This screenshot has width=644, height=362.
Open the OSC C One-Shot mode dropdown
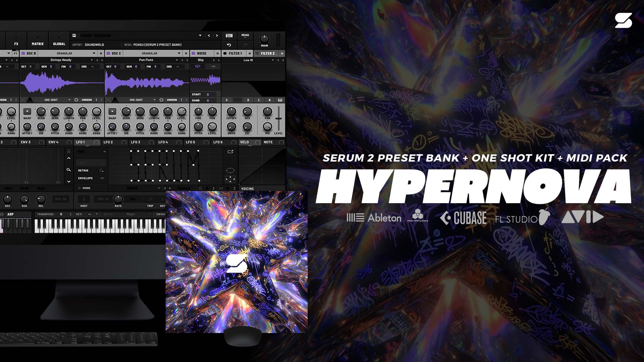[155, 100]
